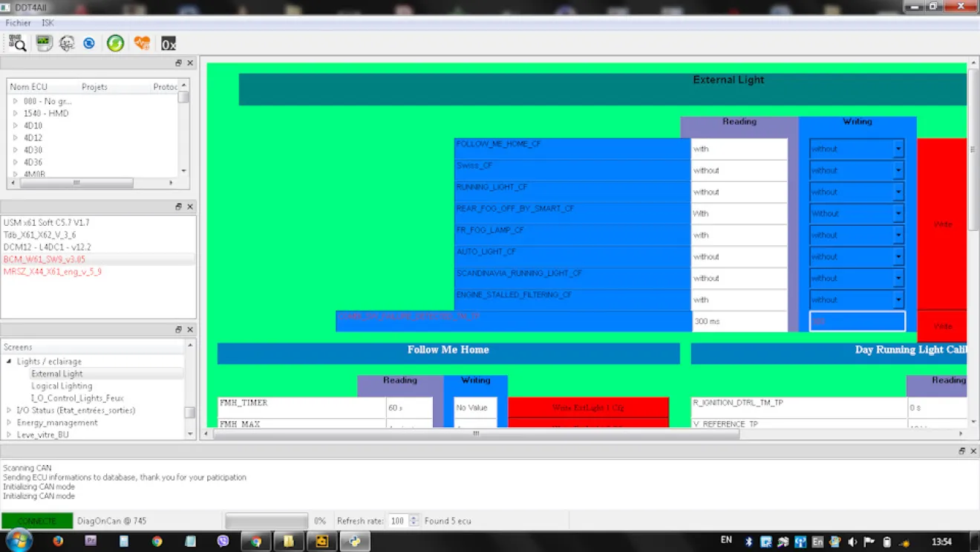Click the green monitor screen toolbar icon
980x552 pixels.
45,43
